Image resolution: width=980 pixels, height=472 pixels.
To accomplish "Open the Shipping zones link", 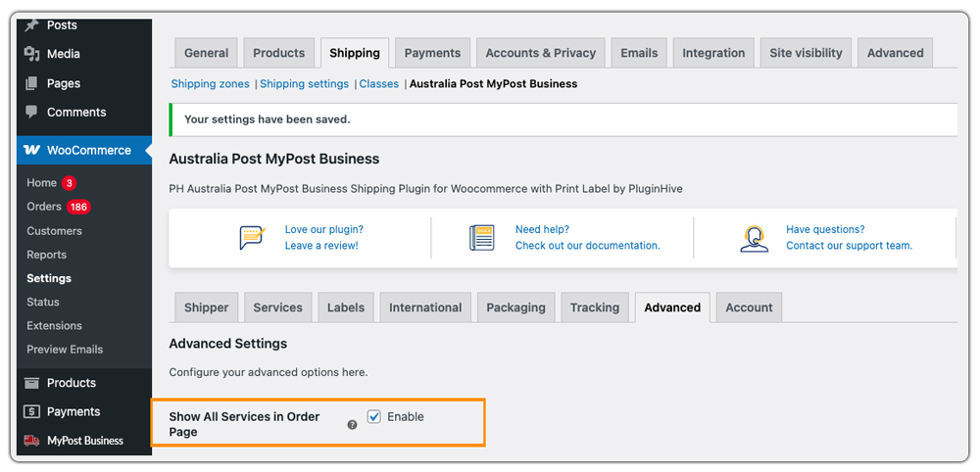I will click(210, 83).
